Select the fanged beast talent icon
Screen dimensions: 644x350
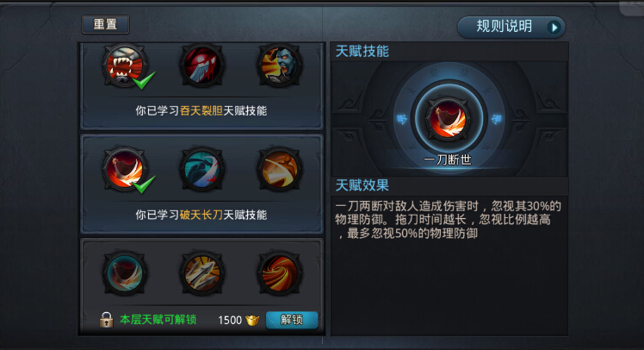pos(125,66)
